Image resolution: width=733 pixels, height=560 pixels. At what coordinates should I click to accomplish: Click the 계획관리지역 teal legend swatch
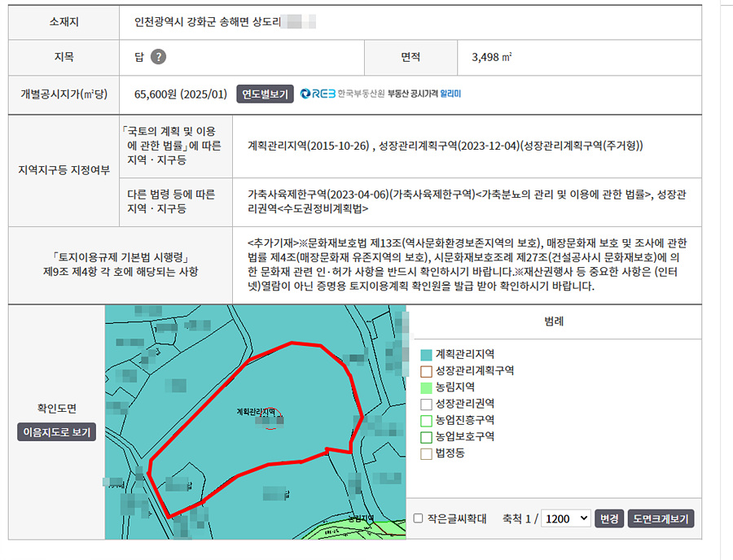(x=425, y=354)
